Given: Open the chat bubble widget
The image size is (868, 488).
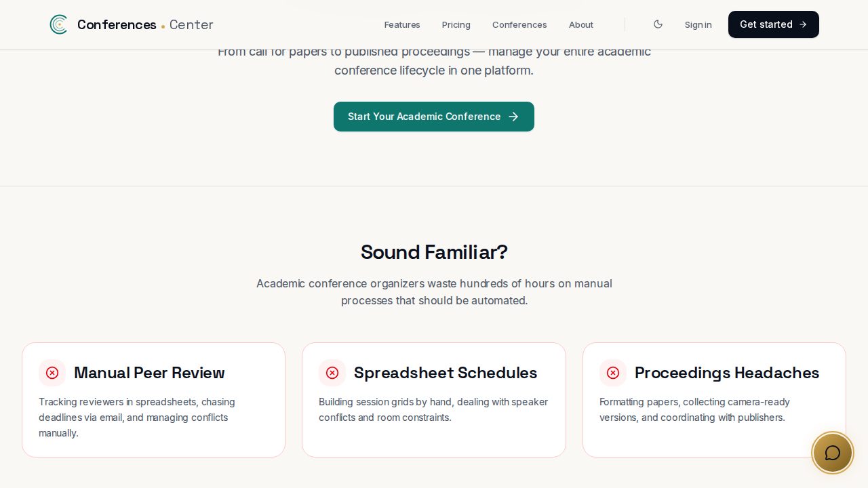Looking at the screenshot, I should (833, 453).
